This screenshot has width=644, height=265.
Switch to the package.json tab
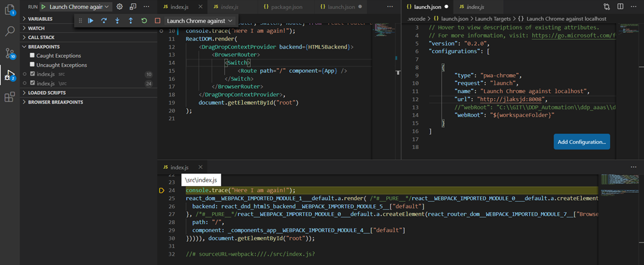tap(283, 7)
